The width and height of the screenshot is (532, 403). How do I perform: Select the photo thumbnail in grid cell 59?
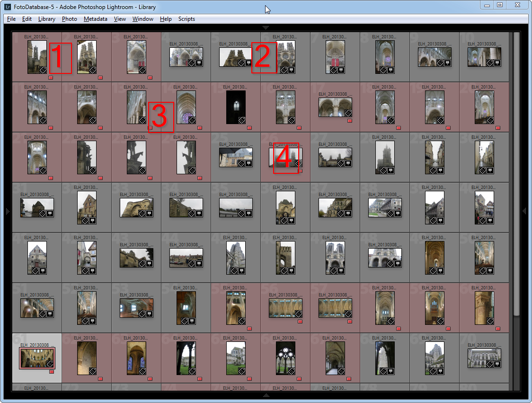pyautogui.click(x=434, y=308)
